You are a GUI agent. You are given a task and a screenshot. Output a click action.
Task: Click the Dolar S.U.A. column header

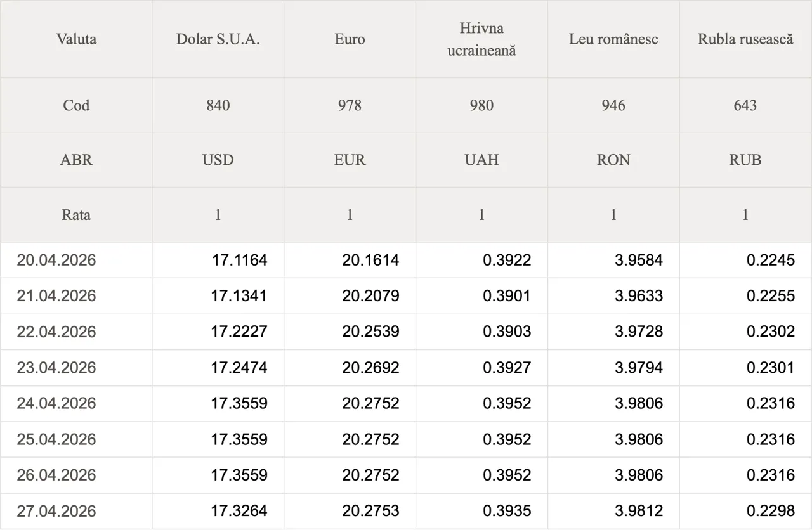point(218,39)
